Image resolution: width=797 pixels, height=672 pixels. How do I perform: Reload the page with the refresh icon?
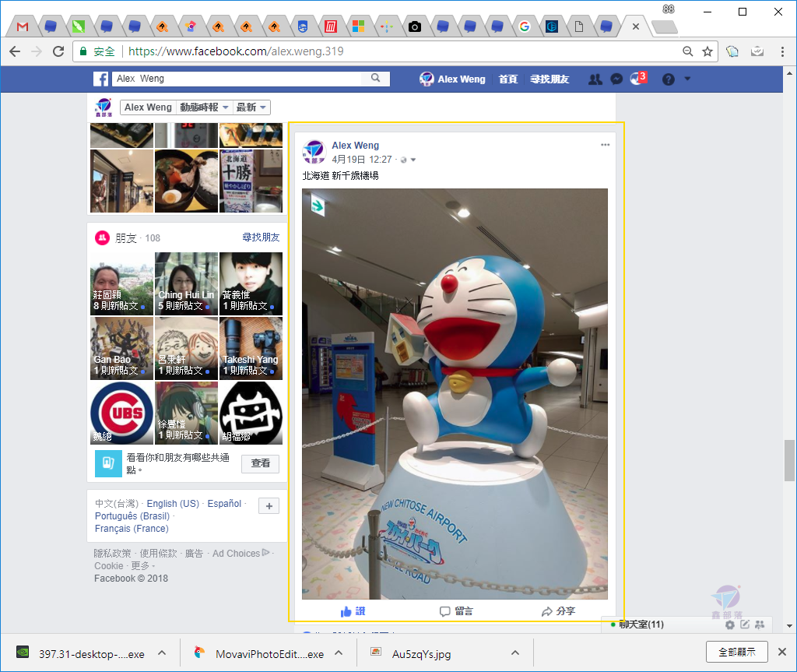[58, 51]
